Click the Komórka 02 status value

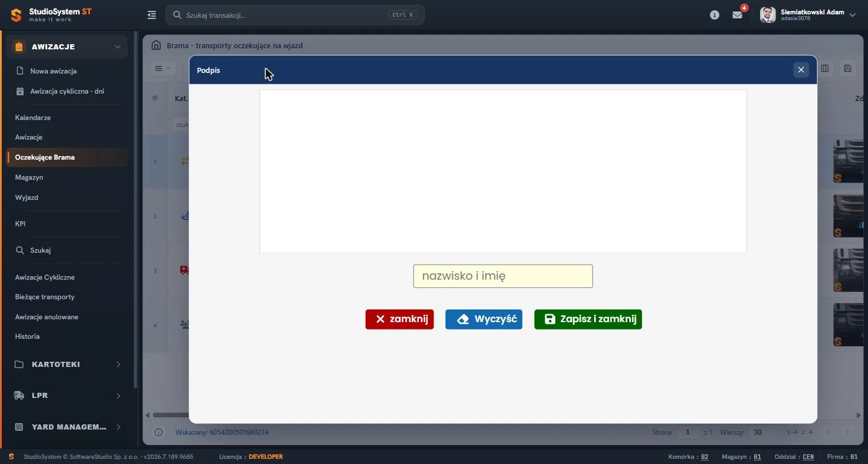705,457
